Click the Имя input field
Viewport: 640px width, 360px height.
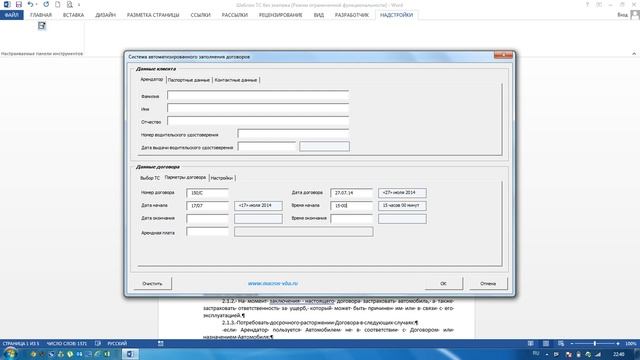(x=258, y=109)
